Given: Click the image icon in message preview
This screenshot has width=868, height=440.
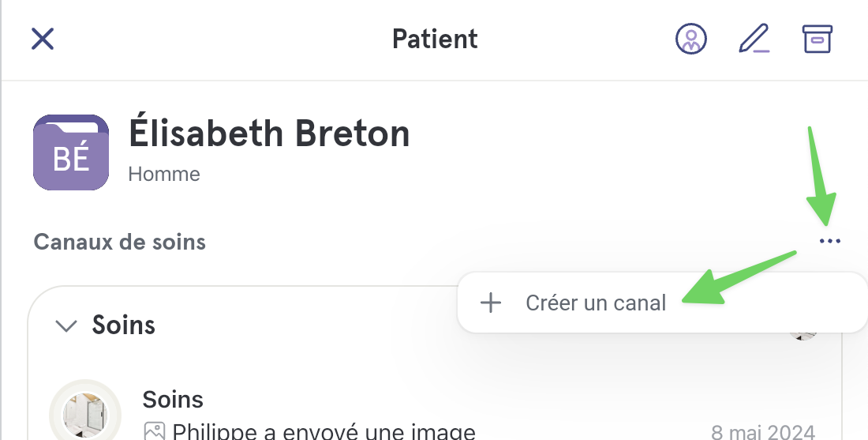Looking at the screenshot, I should (x=155, y=431).
